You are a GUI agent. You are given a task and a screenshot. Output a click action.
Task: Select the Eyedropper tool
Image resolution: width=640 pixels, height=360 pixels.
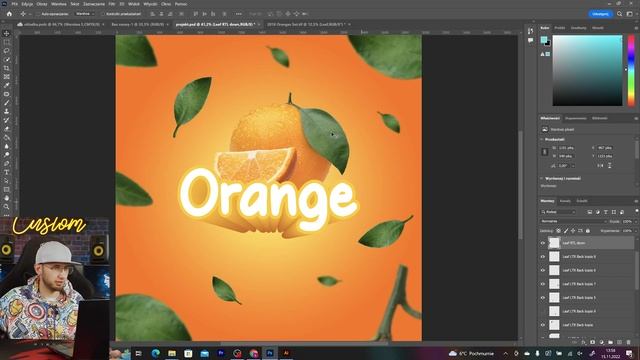coord(6,85)
